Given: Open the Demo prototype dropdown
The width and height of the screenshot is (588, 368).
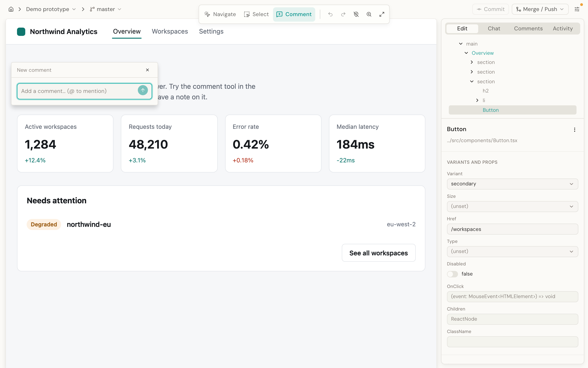Looking at the screenshot, I should coord(51,9).
